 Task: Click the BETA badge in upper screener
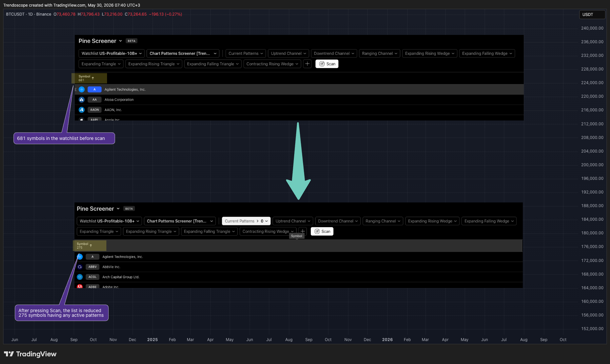pyautogui.click(x=132, y=41)
